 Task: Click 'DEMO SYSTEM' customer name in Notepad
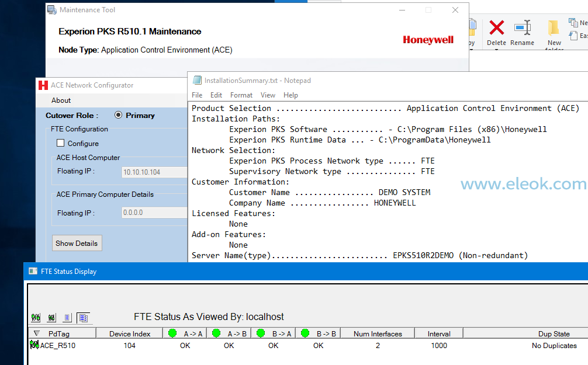coord(404,192)
